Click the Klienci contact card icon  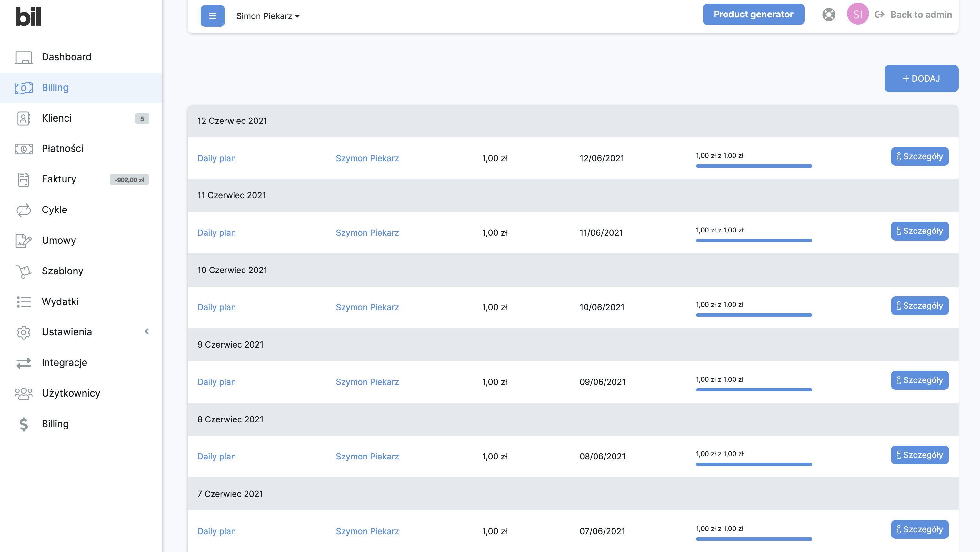click(x=24, y=118)
